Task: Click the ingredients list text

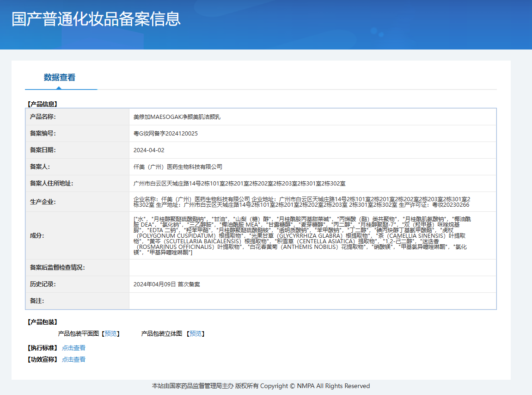Action: point(302,236)
